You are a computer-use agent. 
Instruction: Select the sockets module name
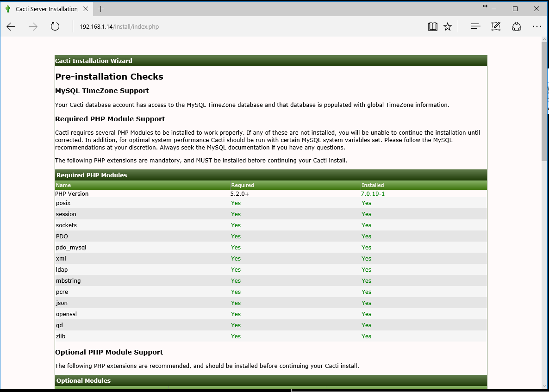[x=66, y=225]
